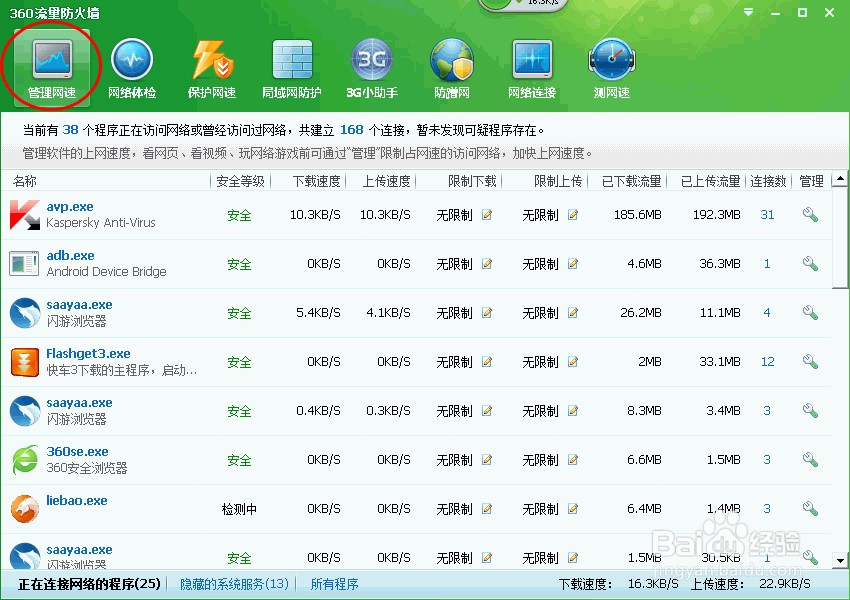The width and height of the screenshot is (850, 600).
Task: View connection count 1 of adb.exe
Action: tap(767, 264)
